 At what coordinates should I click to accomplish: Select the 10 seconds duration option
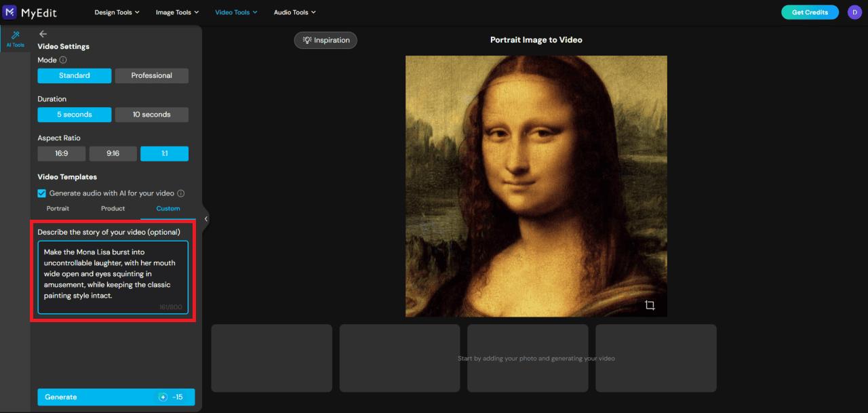tap(151, 114)
